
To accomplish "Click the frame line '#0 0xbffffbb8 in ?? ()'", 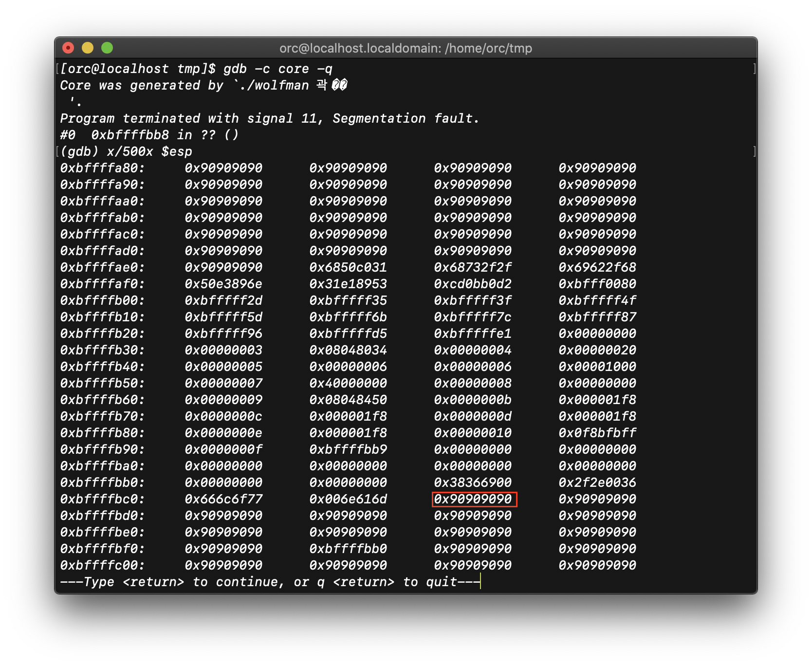I will (149, 135).
